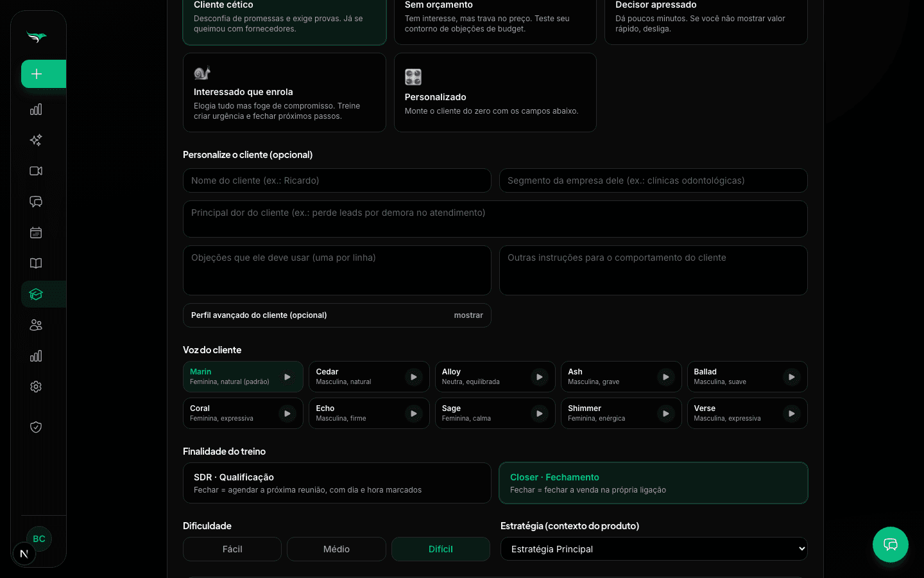Image resolution: width=924 pixels, height=578 pixels.
Task: Open the sparkles AI icon in sidebar
Action: [36, 140]
